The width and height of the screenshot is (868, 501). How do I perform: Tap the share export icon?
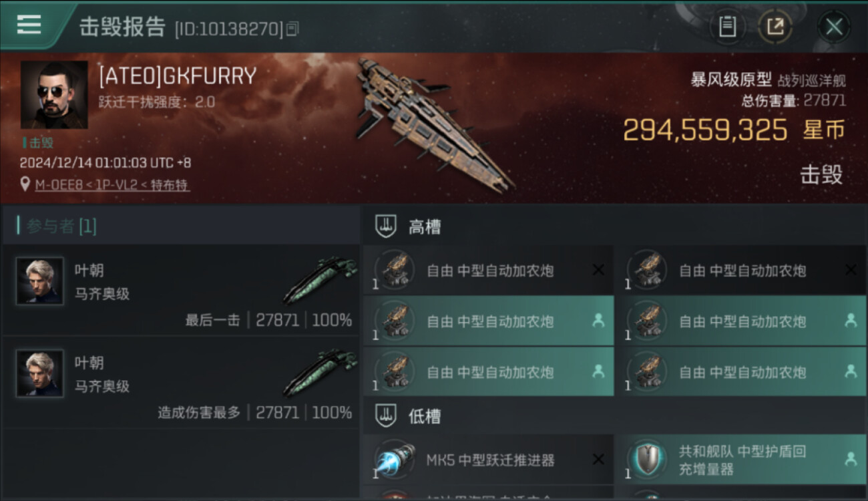coord(775,27)
